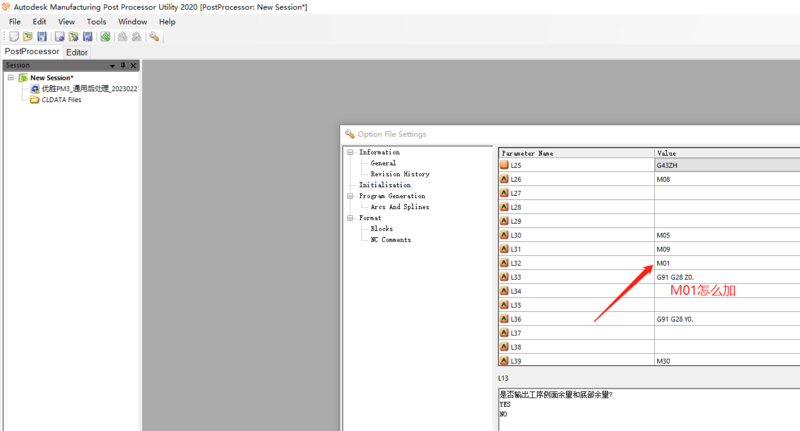Image resolution: width=800 pixels, height=431 pixels.
Task: Collapse the Information tree section
Action: click(x=350, y=152)
